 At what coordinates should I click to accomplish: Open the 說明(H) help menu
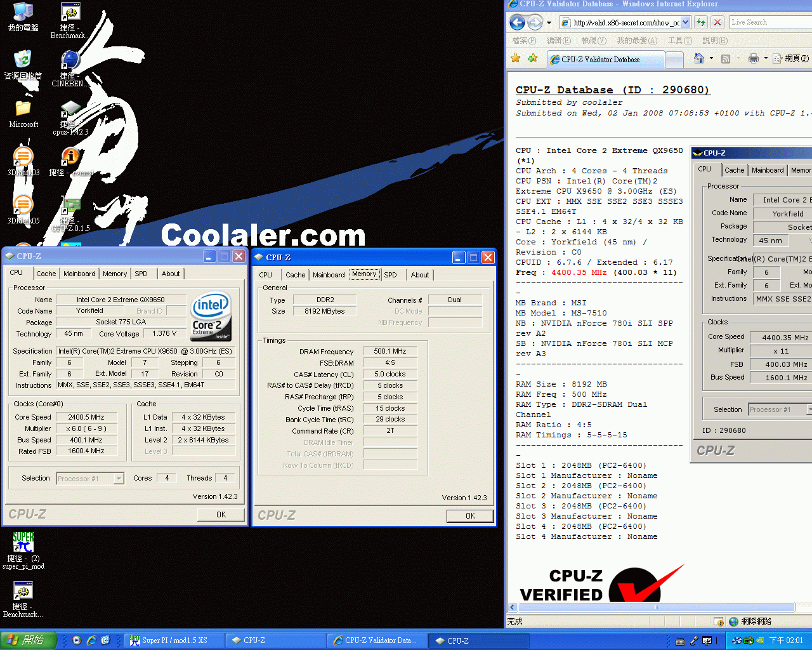pyautogui.click(x=715, y=41)
